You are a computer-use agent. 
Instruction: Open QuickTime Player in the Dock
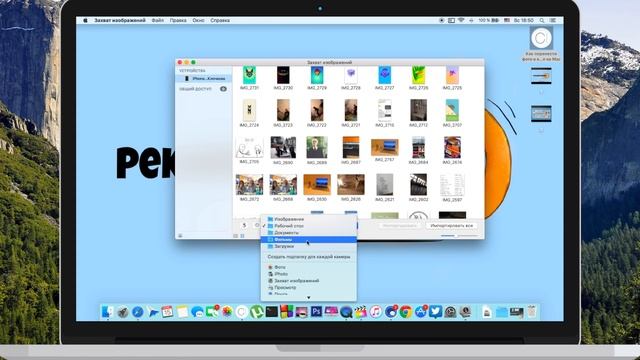coord(346,312)
